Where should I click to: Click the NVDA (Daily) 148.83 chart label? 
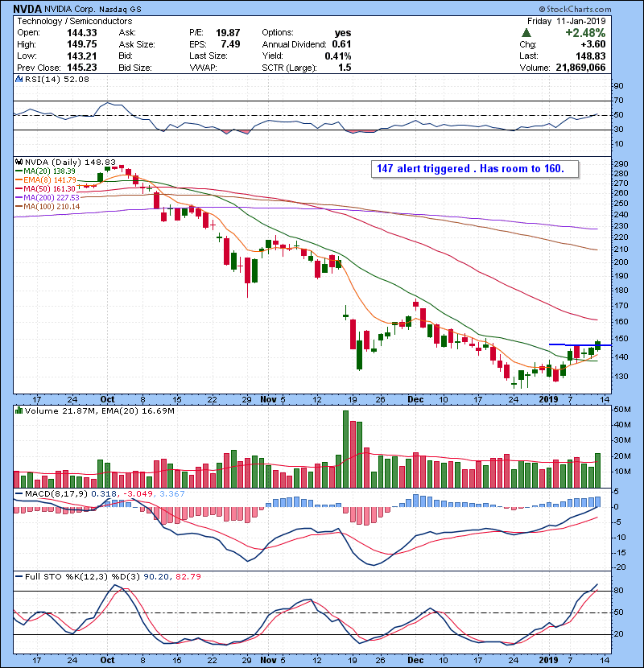coord(70,162)
